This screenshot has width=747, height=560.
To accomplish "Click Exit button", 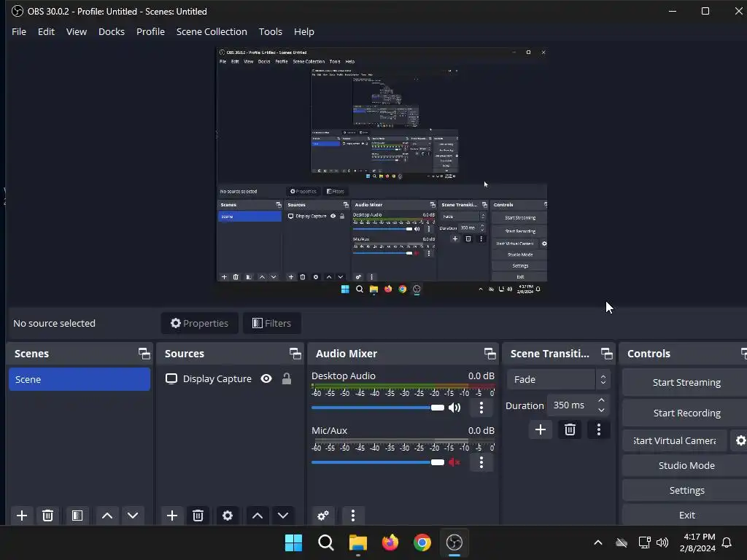I will click(x=686, y=515).
